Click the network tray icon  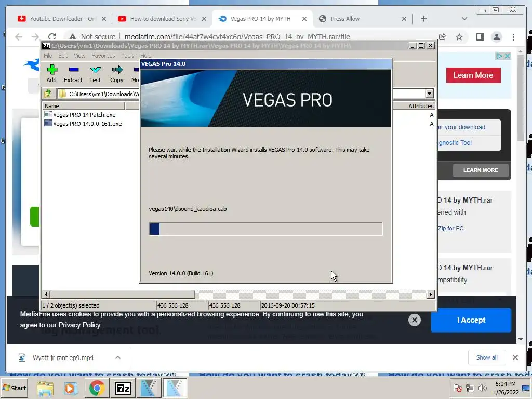470,388
